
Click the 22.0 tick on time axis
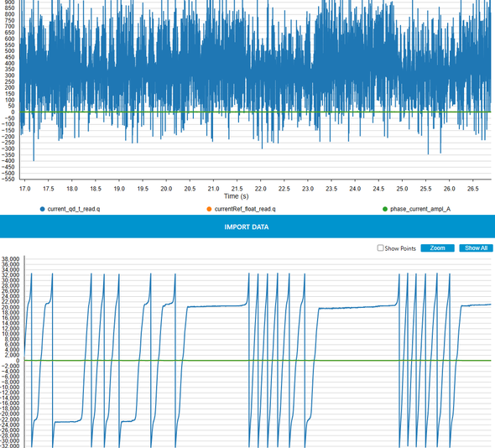click(x=260, y=189)
